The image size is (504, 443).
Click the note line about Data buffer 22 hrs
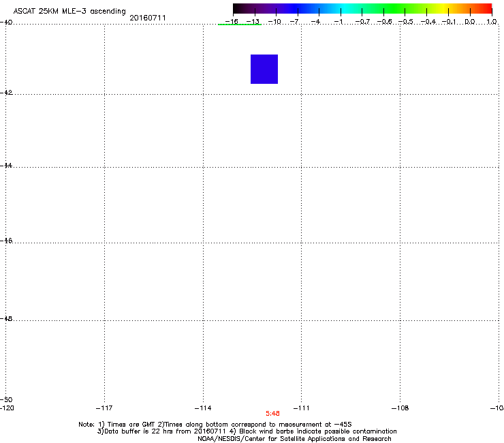(247, 431)
